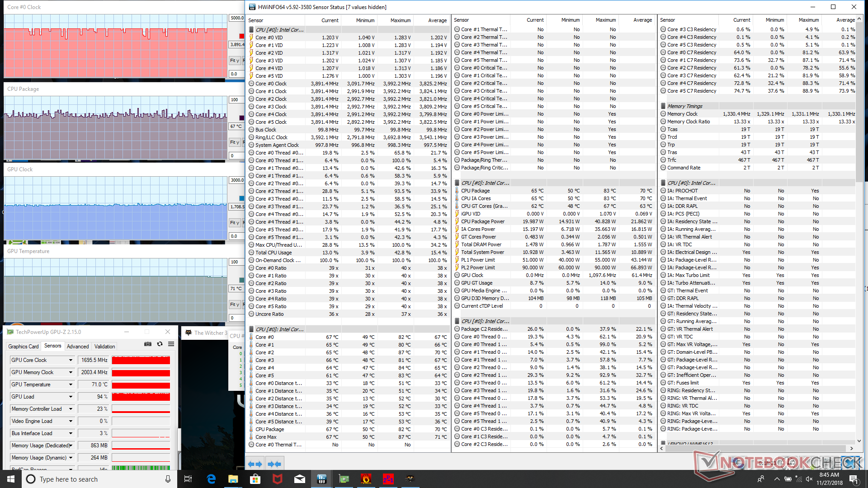Click the HWiNFO expand columns arrows button
The image size is (868, 488).
point(255,464)
